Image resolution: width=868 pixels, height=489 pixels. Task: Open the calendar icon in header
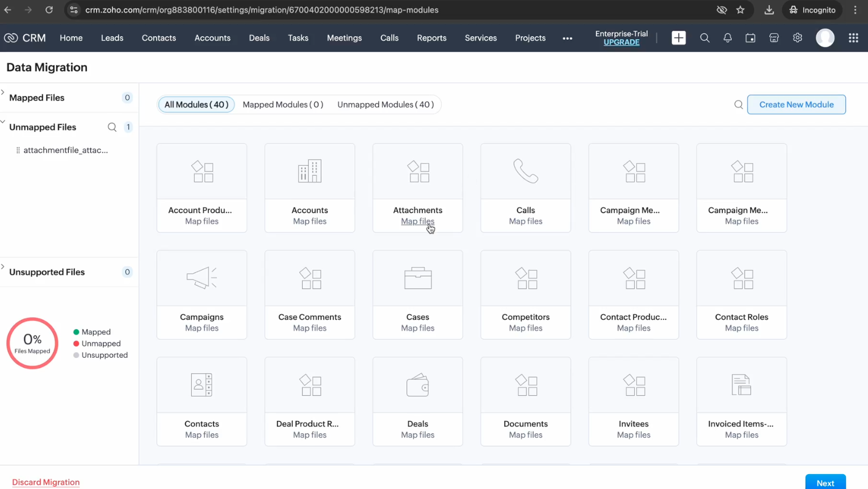click(x=750, y=38)
